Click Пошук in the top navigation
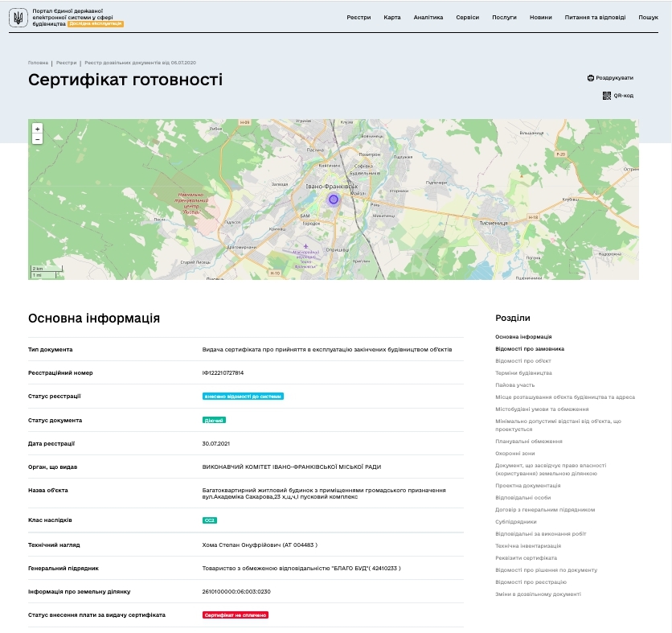 (x=648, y=17)
